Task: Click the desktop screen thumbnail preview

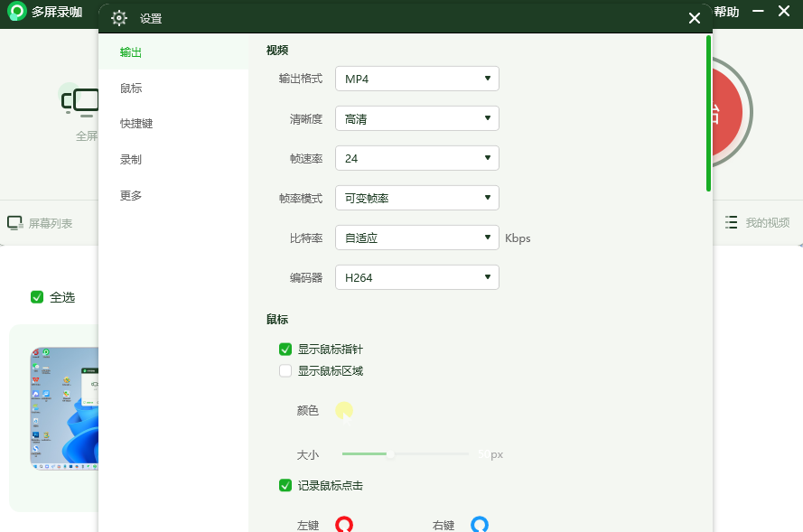Action: [x=64, y=408]
